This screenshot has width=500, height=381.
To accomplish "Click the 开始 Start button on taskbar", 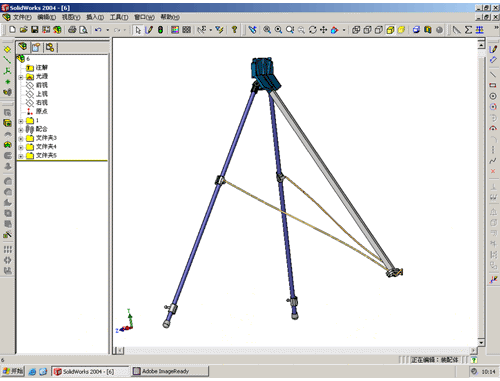I will coord(13,371).
